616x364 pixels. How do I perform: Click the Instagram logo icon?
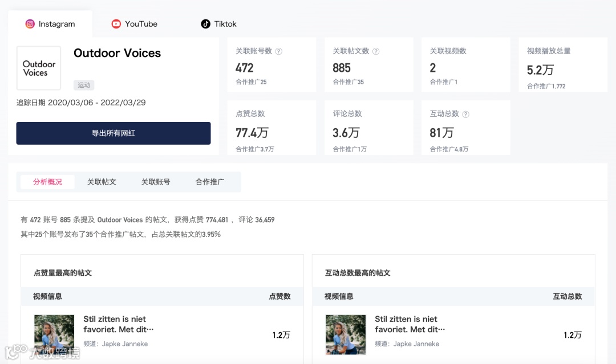point(30,24)
